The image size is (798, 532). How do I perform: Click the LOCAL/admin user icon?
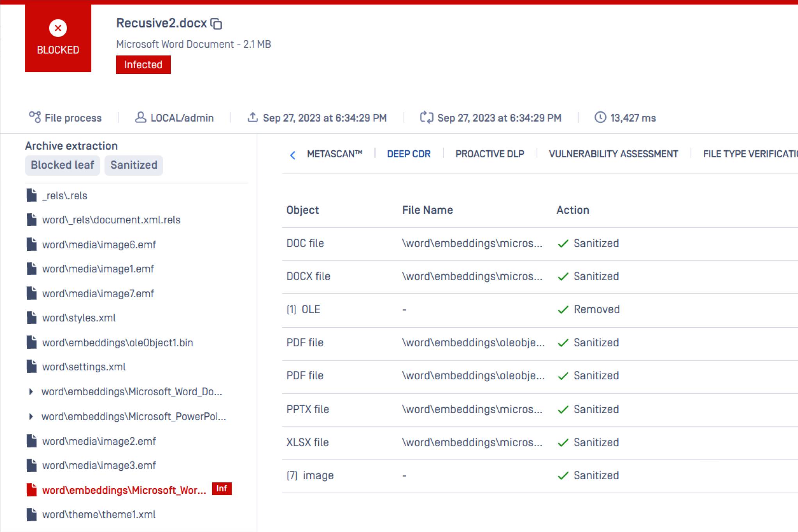point(140,117)
